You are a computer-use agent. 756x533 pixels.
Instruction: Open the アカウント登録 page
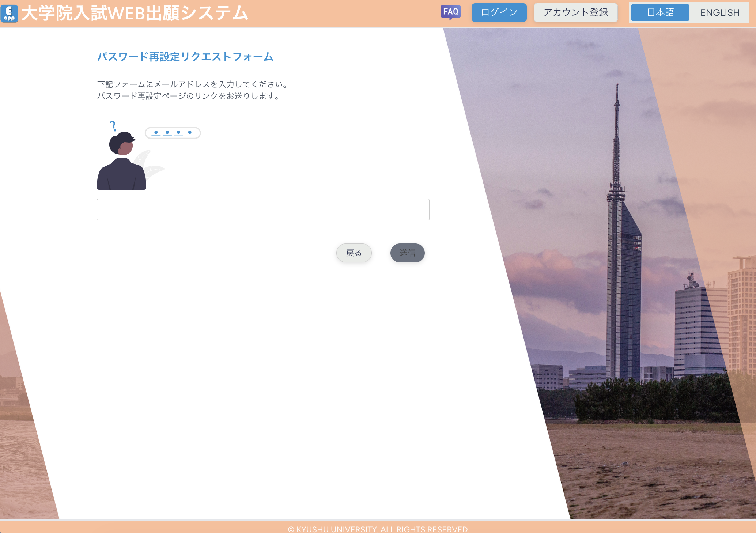(x=575, y=12)
